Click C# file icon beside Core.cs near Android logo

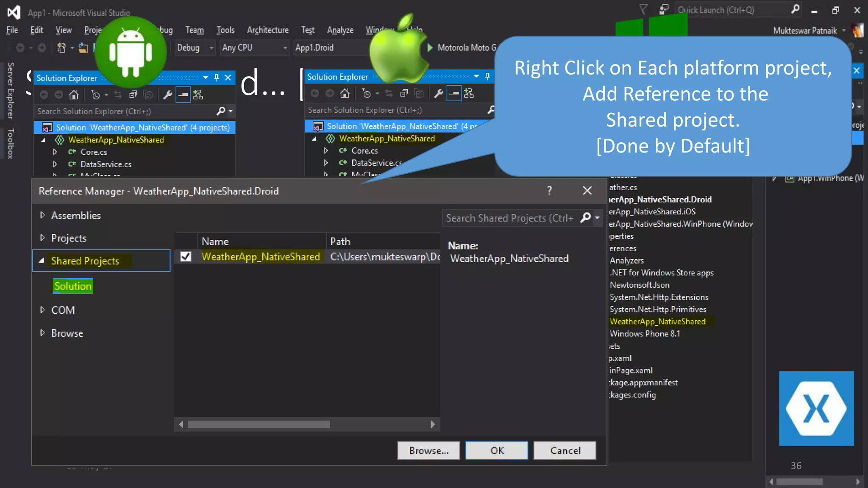pos(72,152)
